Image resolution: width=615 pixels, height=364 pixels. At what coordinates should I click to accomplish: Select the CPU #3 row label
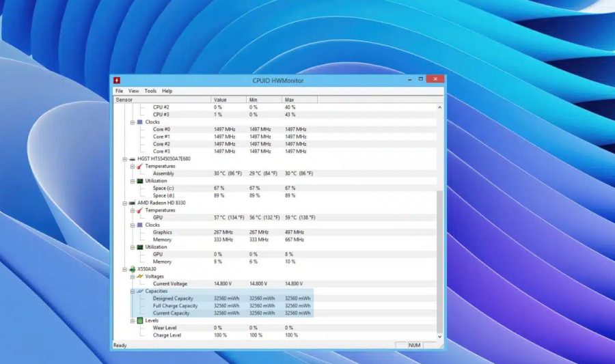point(161,115)
